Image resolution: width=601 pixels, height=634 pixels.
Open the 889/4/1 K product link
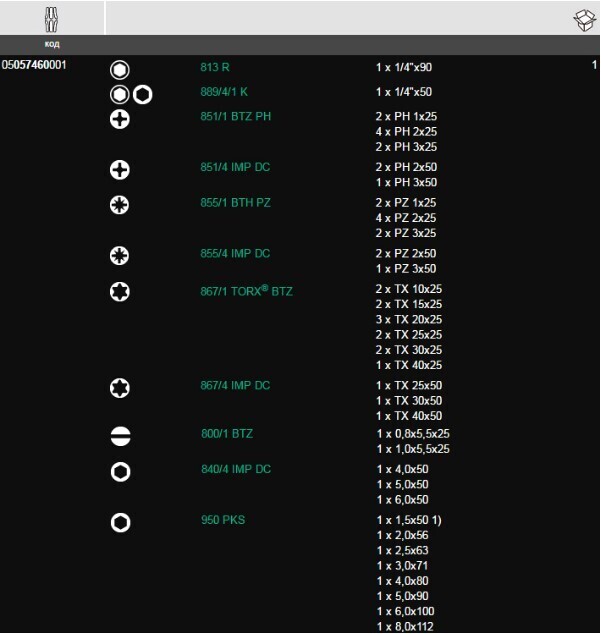(x=224, y=92)
